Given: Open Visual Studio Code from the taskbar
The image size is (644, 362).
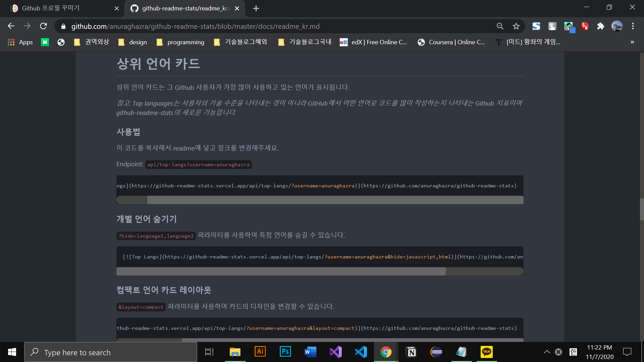Looking at the screenshot, I should (x=361, y=352).
